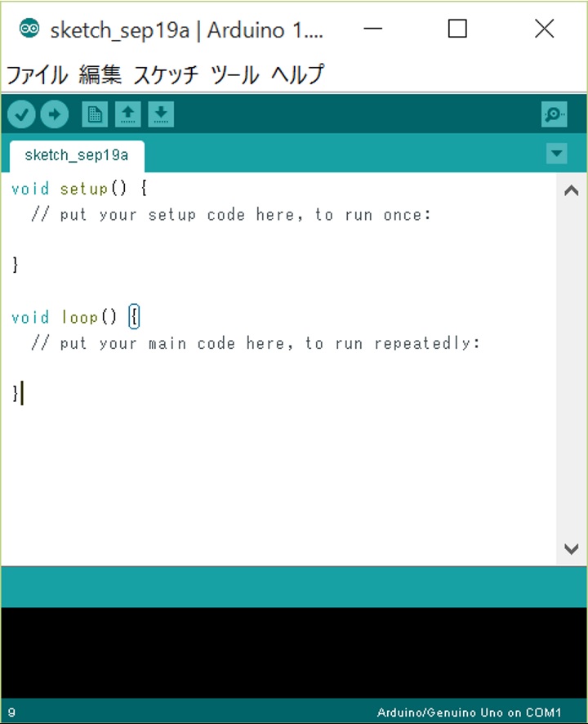
Task: Click the Arduino logo in the title bar
Action: tap(29, 29)
